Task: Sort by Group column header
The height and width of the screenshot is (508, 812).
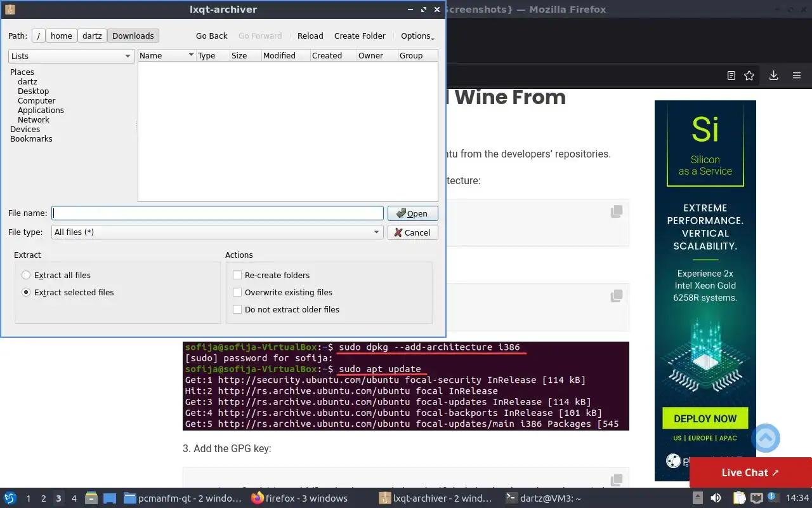Action: 417,56
